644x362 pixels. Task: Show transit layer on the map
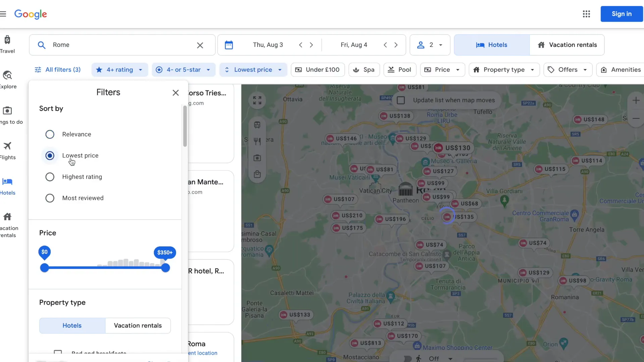click(x=257, y=125)
